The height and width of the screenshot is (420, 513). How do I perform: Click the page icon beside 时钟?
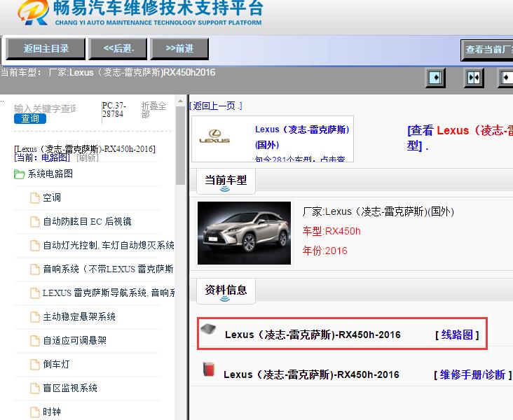pos(35,412)
